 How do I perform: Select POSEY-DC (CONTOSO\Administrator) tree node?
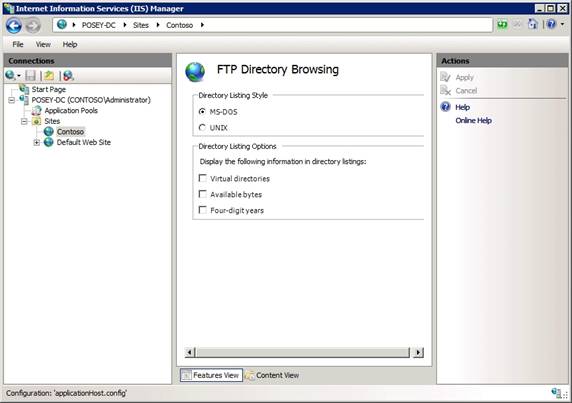coord(91,100)
